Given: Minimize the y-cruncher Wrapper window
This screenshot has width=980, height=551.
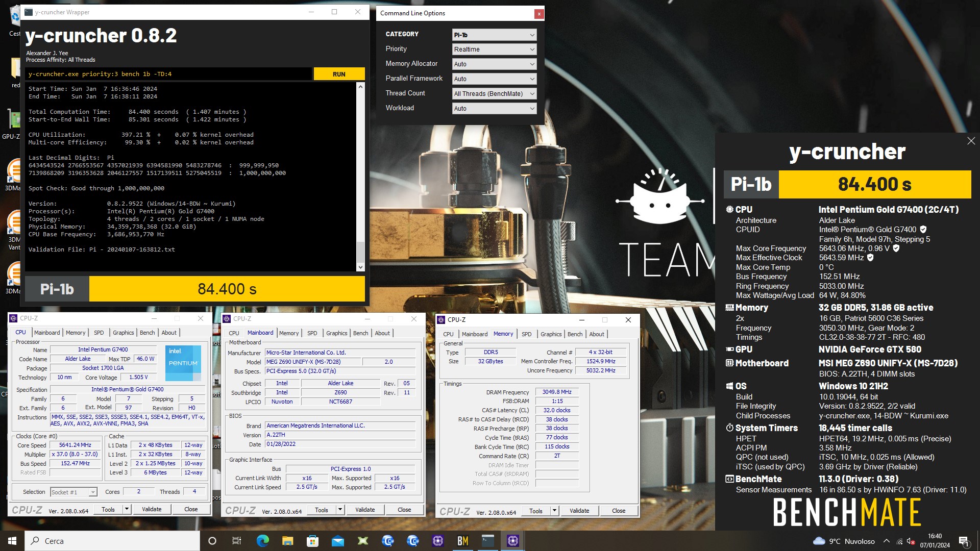Looking at the screenshot, I should [x=311, y=12].
